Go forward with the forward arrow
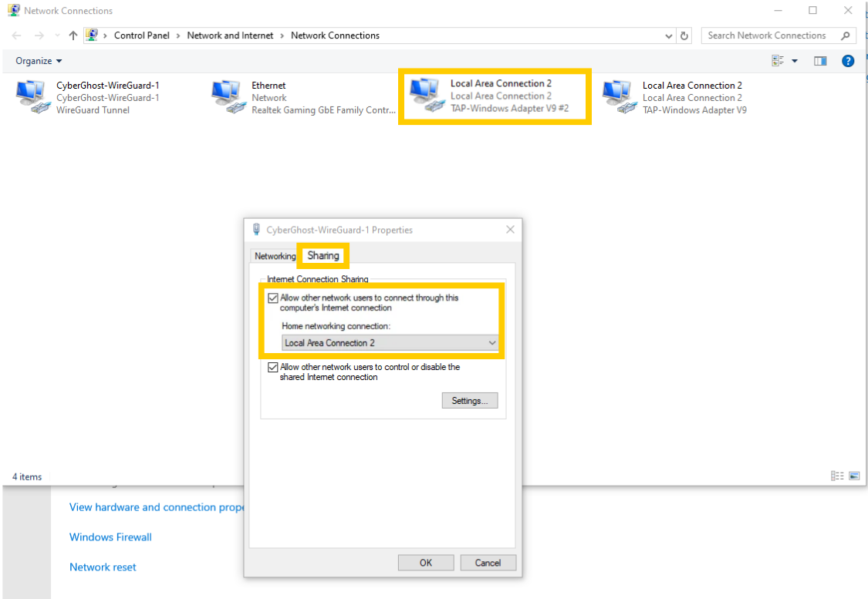 [x=39, y=35]
